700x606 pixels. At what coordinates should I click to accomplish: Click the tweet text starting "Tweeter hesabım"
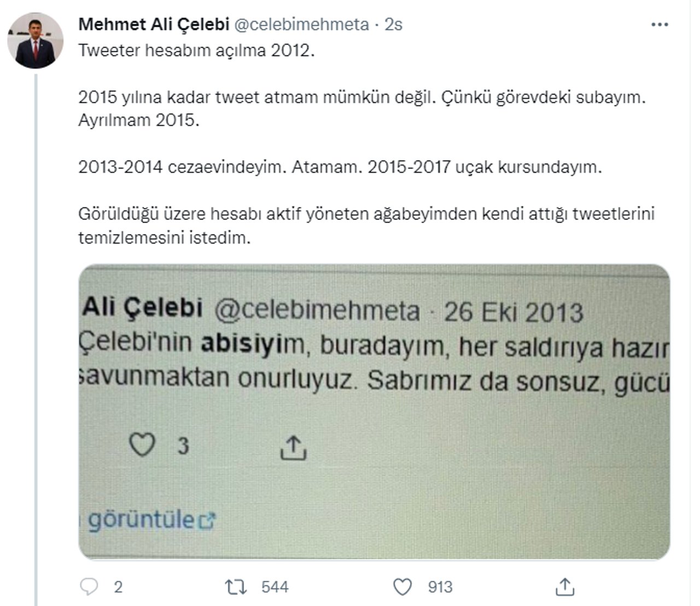(197, 50)
